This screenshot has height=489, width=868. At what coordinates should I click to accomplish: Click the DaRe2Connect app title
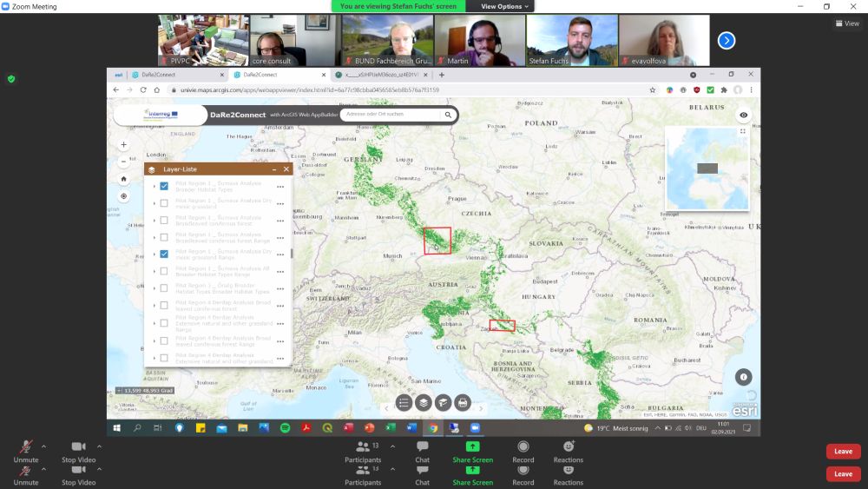tap(238, 115)
